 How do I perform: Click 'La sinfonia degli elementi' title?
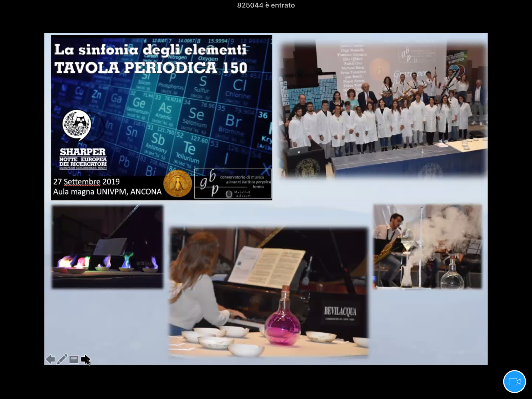[x=150, y=49]
